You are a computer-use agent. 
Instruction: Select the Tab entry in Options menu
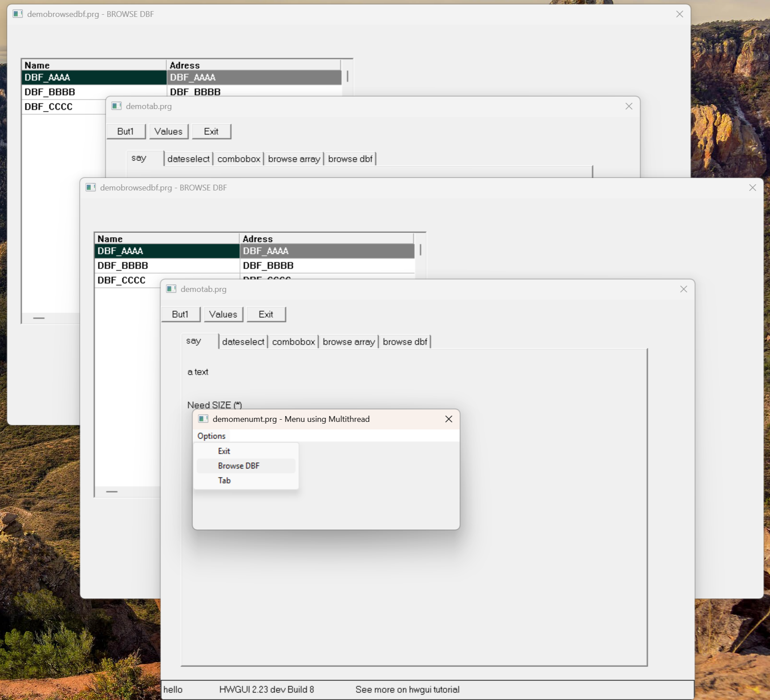click(224, 480)
